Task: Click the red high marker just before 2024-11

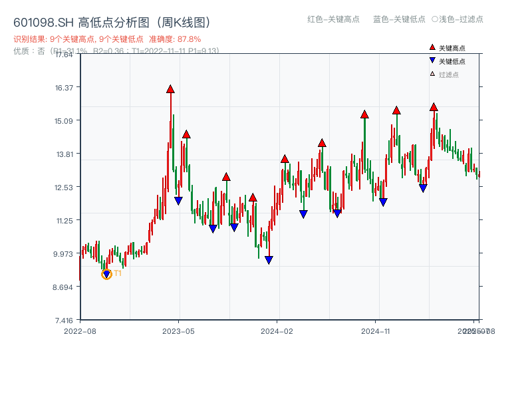Action: (x=364, y=114)
